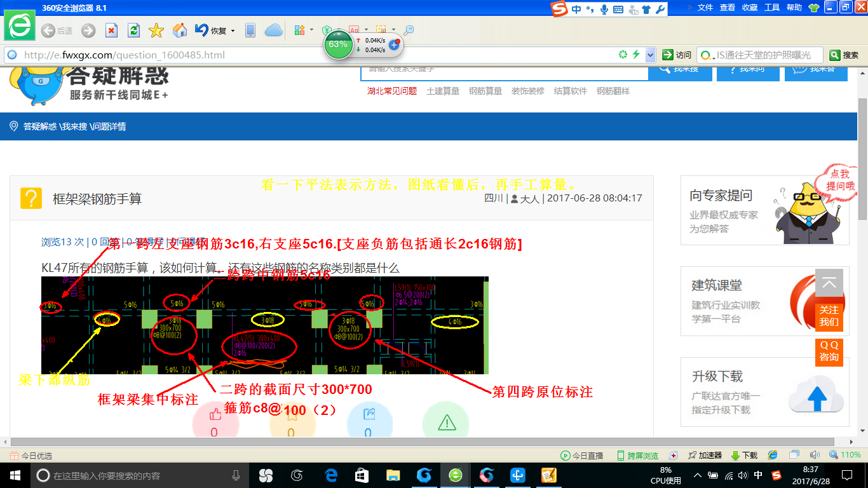Refresh the page with the green arrows icon
This screenshot has width=868, height=488.
tap(133, 30)
